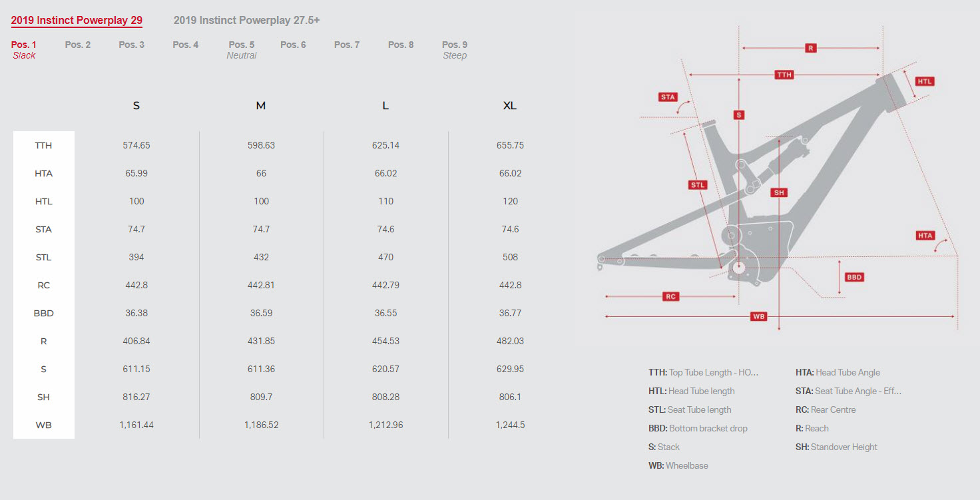Screen dimensions: 980x500
Task: Click the STA angle badge on diagram
Action: 668,97
